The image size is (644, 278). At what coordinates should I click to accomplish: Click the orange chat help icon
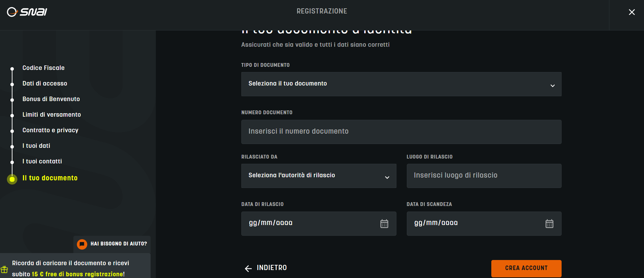(82, 244)
